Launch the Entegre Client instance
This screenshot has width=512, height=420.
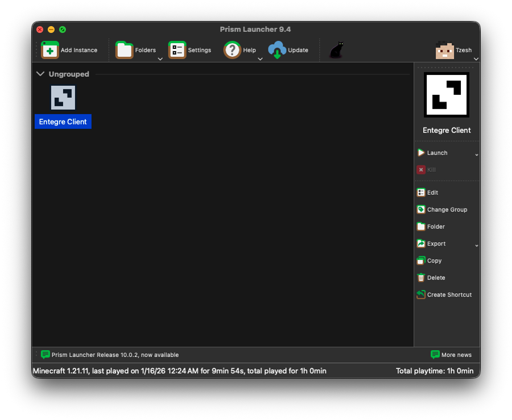click(x=435, y=152)
